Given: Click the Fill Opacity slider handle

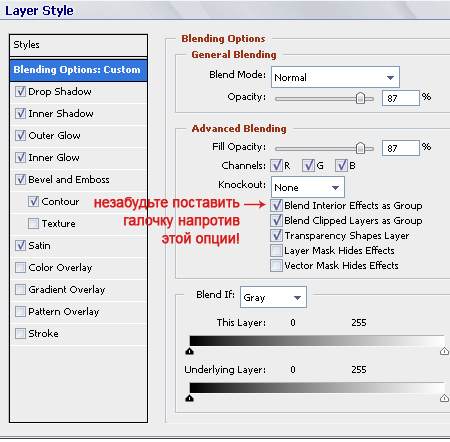Looking at the screenshot, I should (x=360, y=148).
